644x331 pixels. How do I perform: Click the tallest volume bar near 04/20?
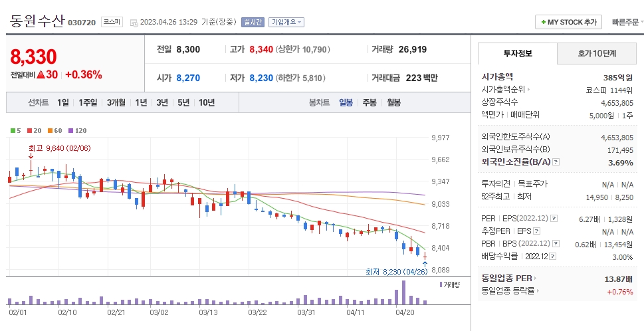(x=403, y=292)
